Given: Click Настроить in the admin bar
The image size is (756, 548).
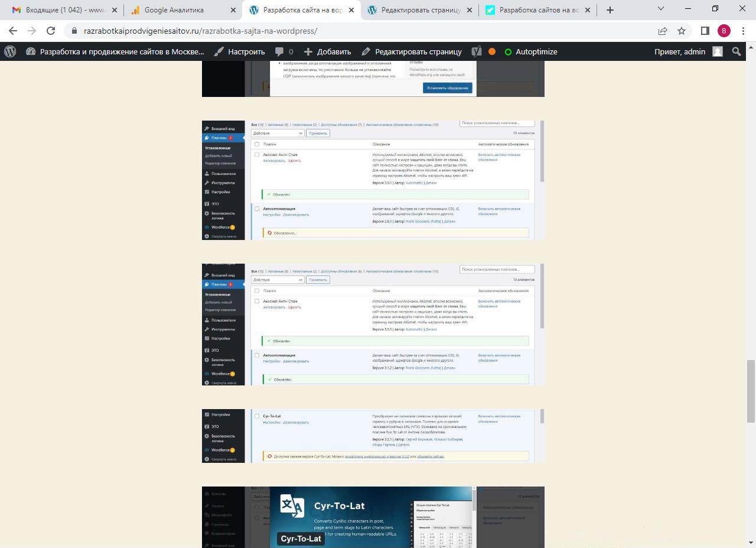Looking at the screenshot, I should (239, 51).
